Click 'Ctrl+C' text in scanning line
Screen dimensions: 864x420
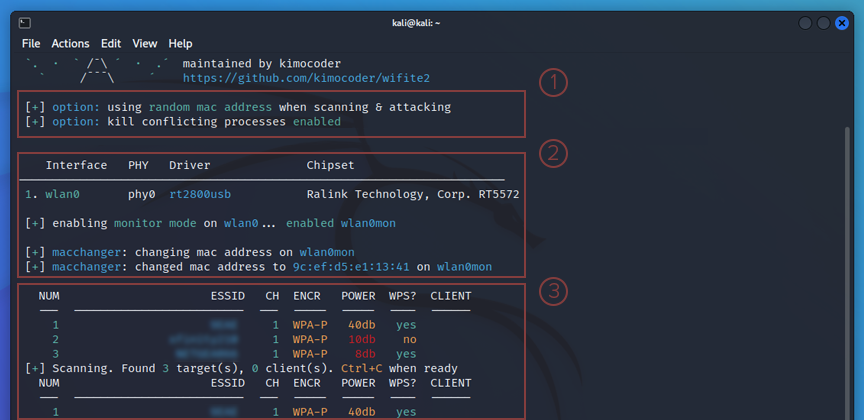click(361, 368)
